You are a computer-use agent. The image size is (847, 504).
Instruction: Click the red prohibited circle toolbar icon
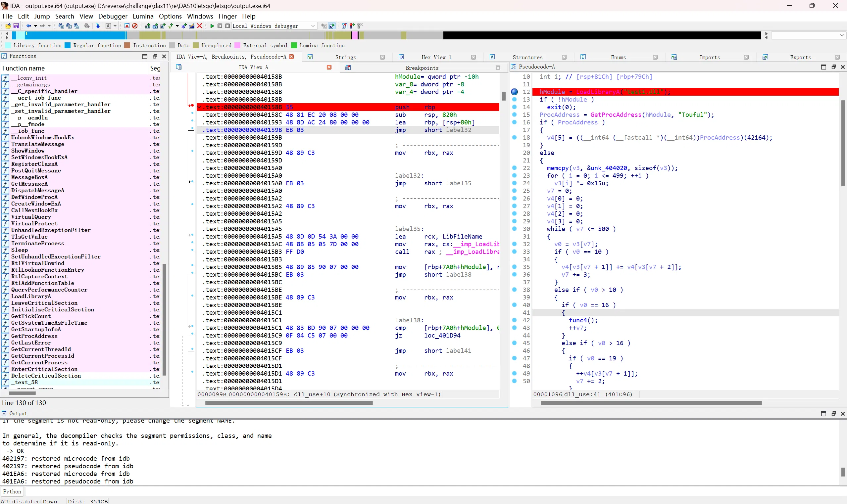click(135, 26)
